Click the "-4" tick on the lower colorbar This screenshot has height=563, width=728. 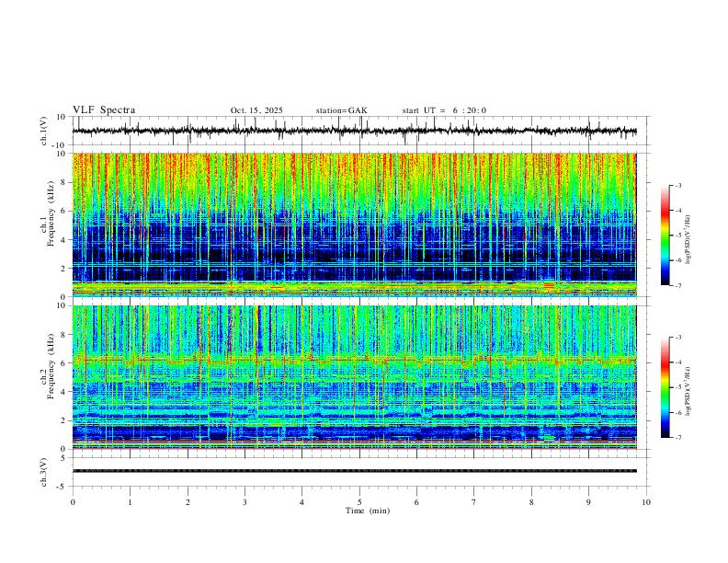678,362
